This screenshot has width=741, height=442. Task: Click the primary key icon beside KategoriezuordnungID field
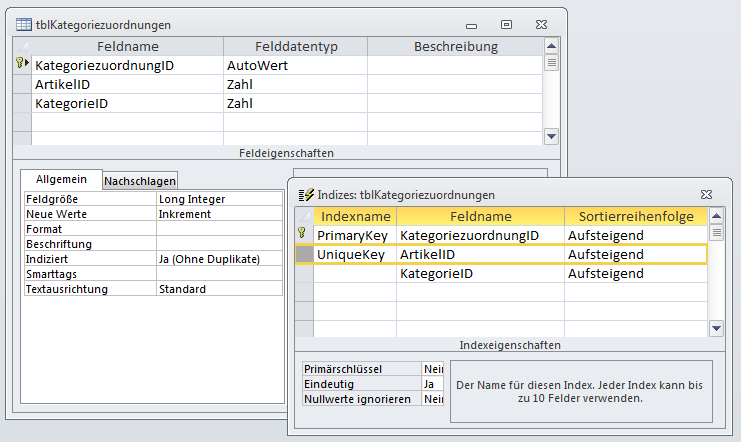[x=21, y=65]
